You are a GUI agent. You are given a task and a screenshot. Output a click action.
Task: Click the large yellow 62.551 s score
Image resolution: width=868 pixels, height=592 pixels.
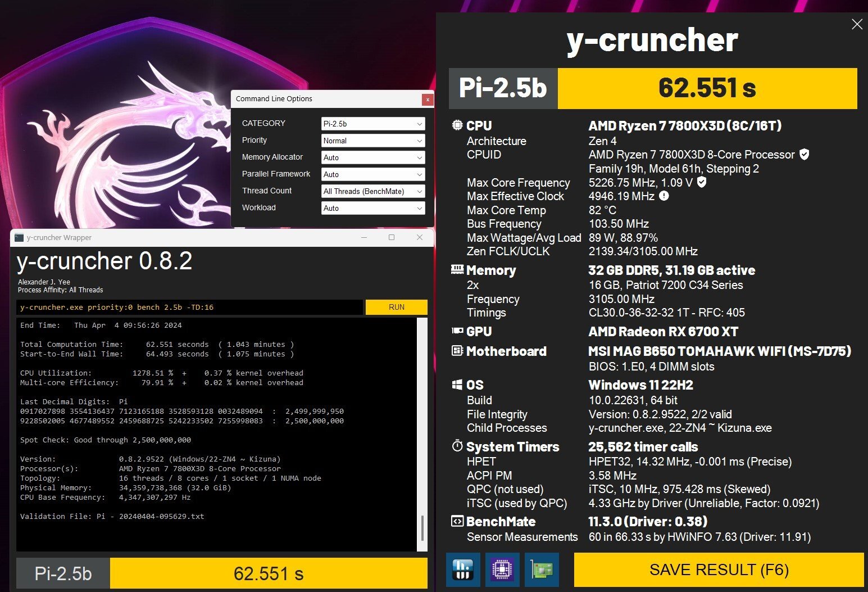tap(707, 88)
